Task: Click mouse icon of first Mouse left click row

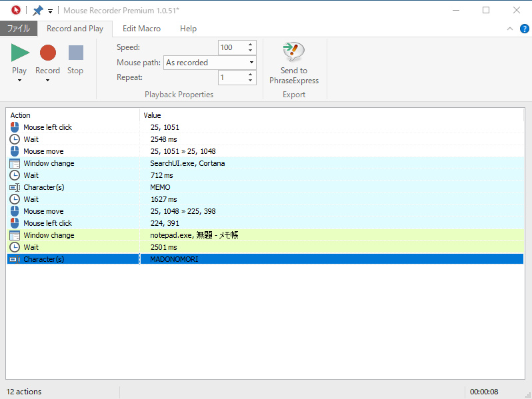Action: [x=15, y=127]
